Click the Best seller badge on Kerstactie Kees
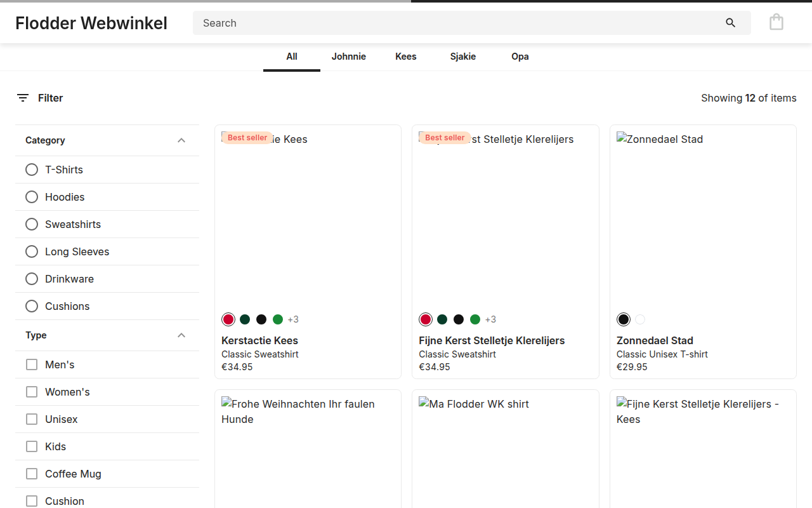The width and height of the screenshot is (812, 508). [247, 138]
